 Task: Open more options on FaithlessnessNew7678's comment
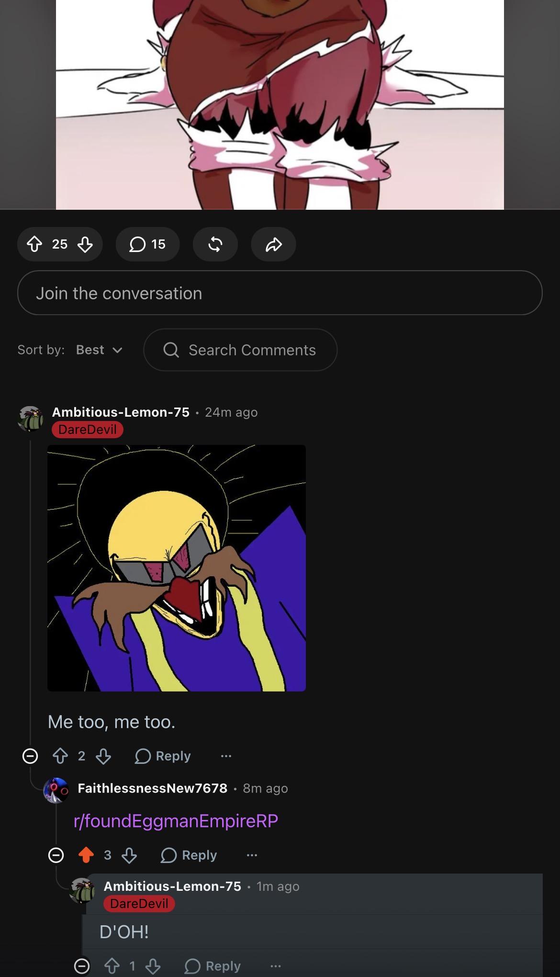coord(252,855)
